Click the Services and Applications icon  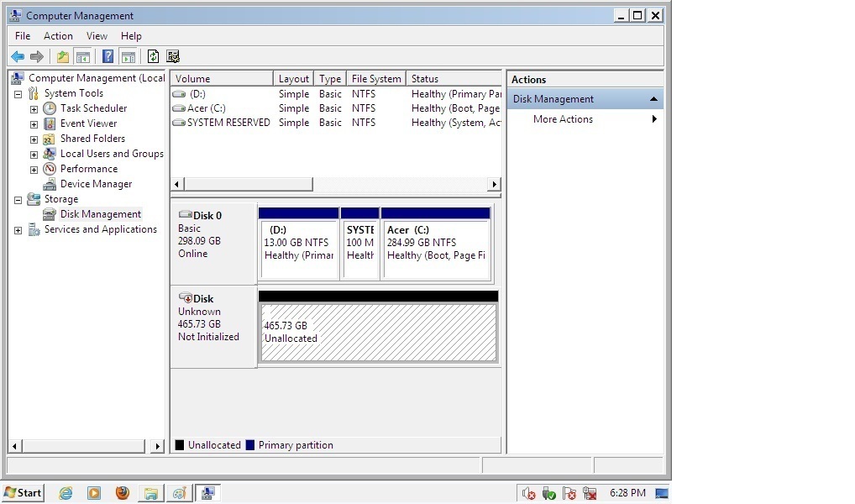[x=34, y=229]
